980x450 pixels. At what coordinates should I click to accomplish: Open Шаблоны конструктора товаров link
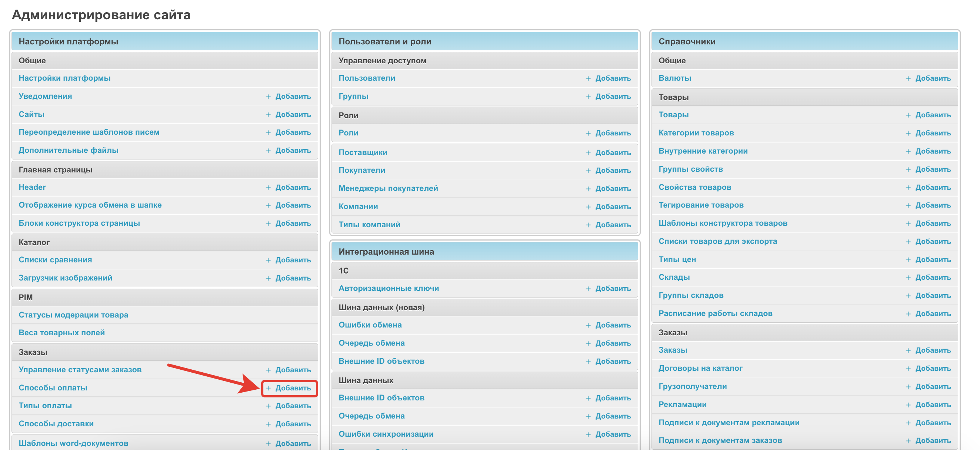coord(723,223)
